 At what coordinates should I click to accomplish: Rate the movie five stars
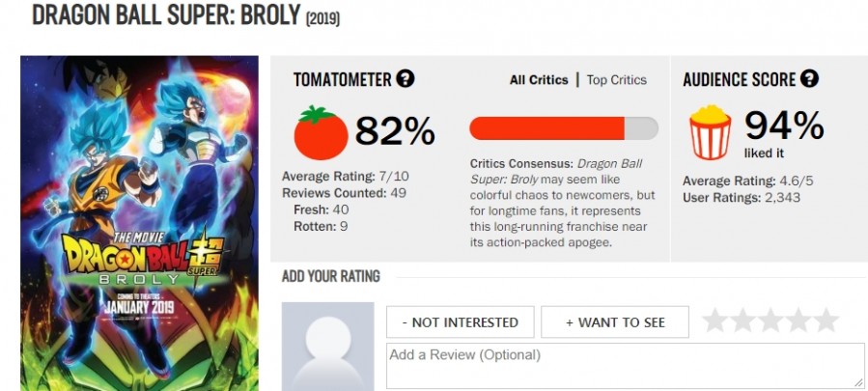(x=826, y=321)
